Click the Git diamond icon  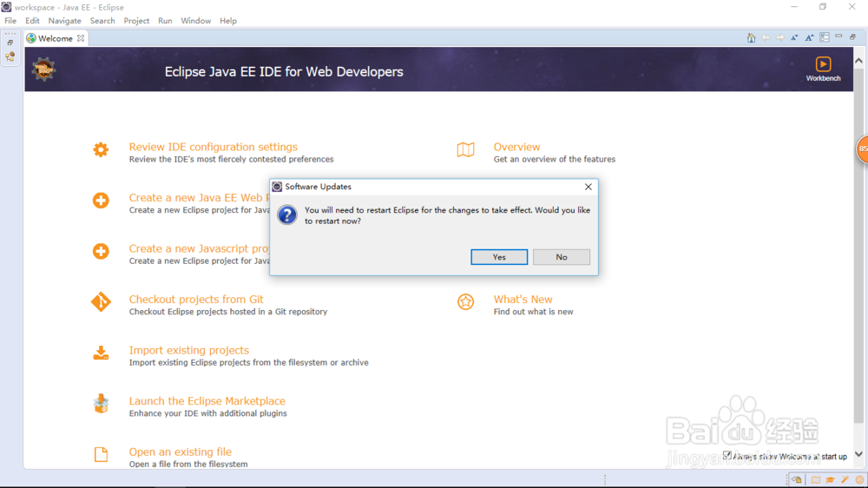point(101,302)
